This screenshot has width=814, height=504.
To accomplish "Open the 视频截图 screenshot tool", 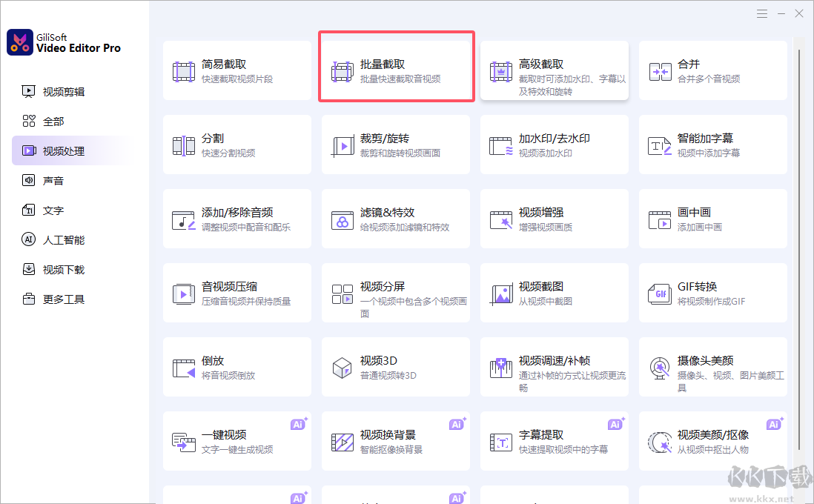I will [554, 294].
